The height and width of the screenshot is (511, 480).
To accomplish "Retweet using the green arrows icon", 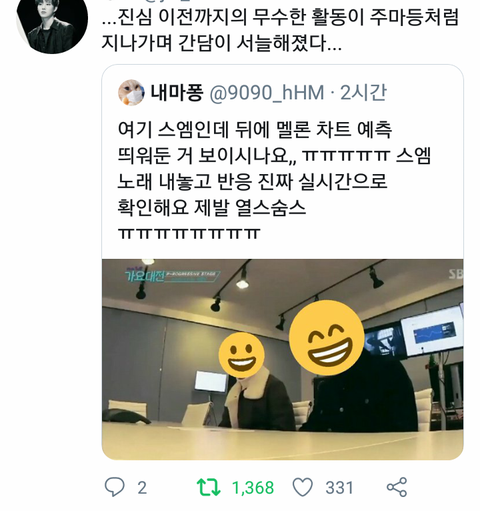I will [x=208, y=488].
